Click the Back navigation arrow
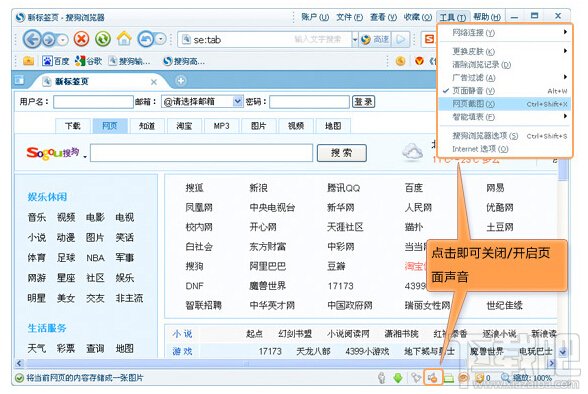The height and width of the screenshot is (394, 588). tap(33, 39)
